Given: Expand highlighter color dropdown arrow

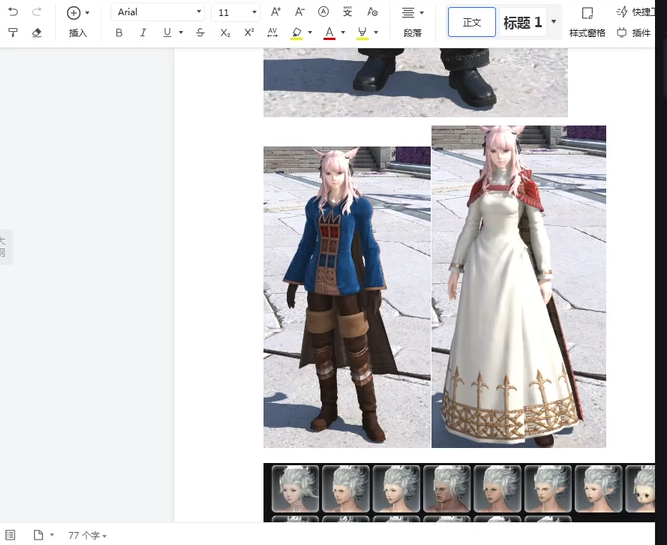Looking at the screenshot, I should [x=376, y=32].
